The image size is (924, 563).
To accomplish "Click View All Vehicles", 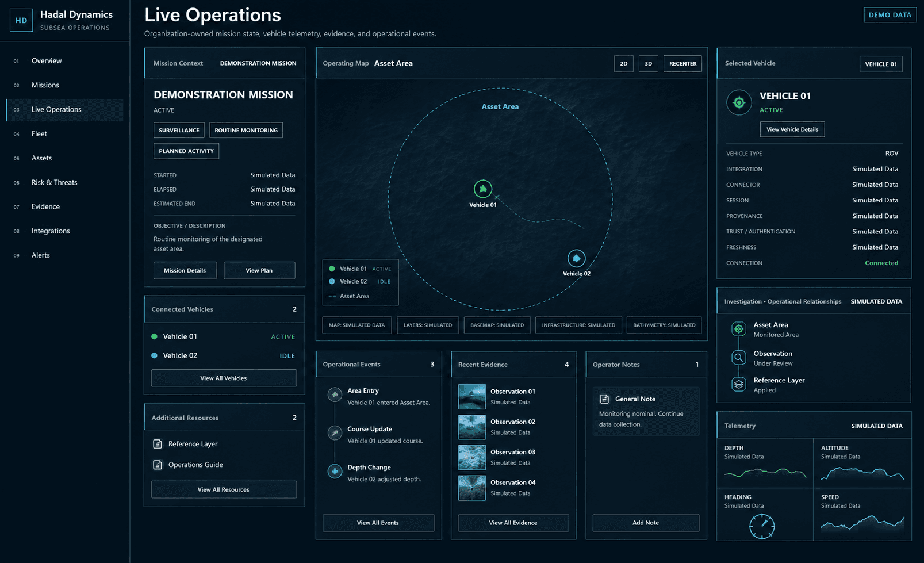I will 224,378.
